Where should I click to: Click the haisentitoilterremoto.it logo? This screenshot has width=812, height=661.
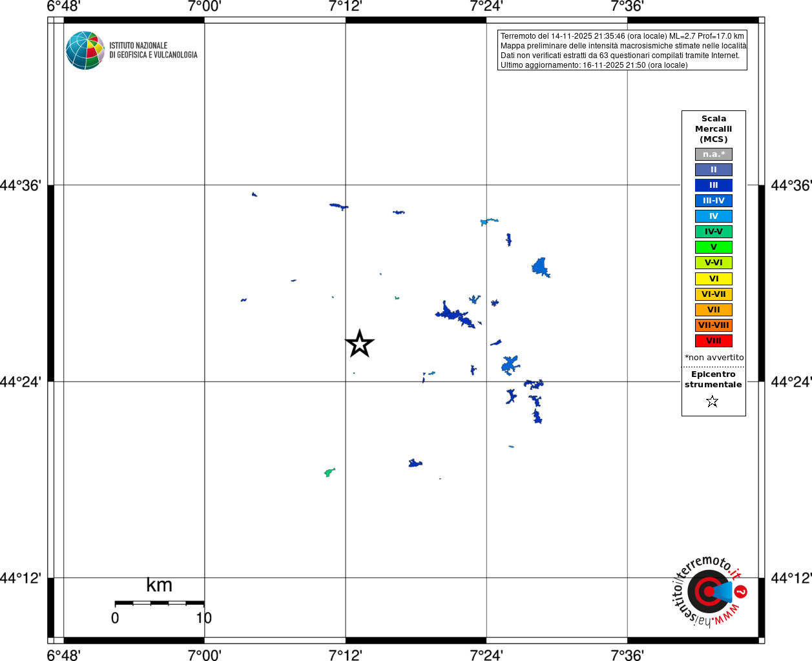710,591
